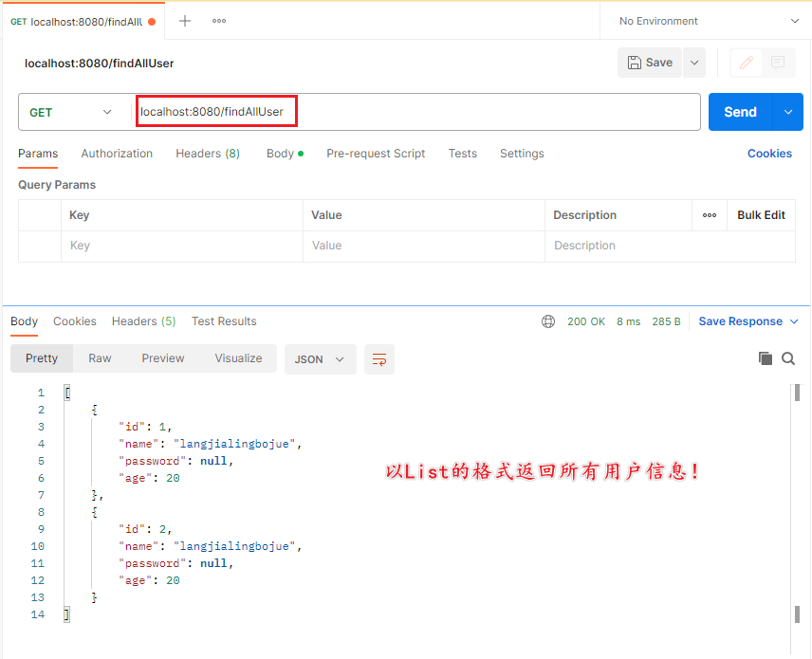Click the Value input cell
The image size is (812, 659).
424,246
